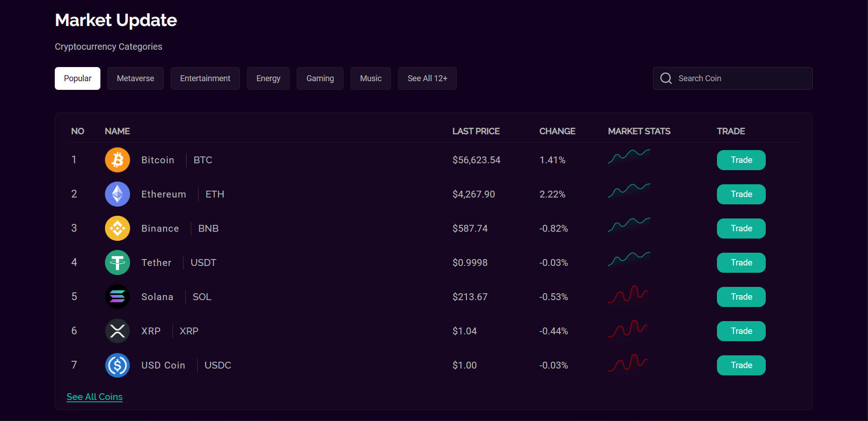View Tether market stats sparkline
Screen dimensions: 868x421
(629, 259)
